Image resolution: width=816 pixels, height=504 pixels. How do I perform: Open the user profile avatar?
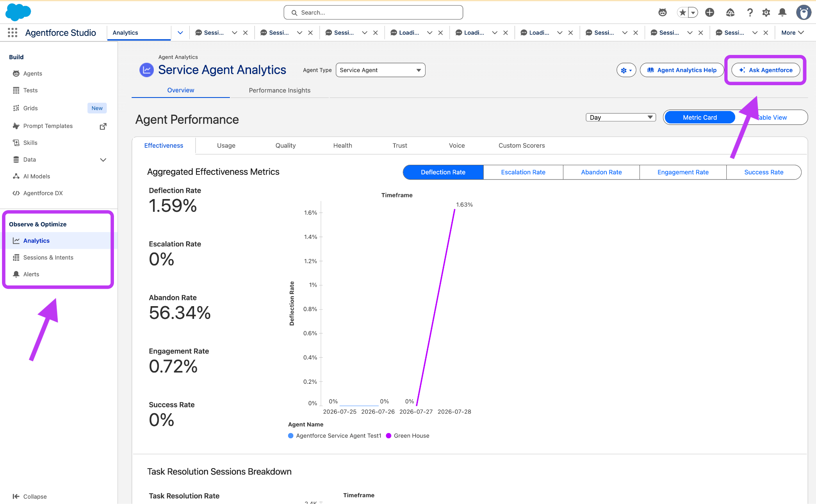[803, 12]
